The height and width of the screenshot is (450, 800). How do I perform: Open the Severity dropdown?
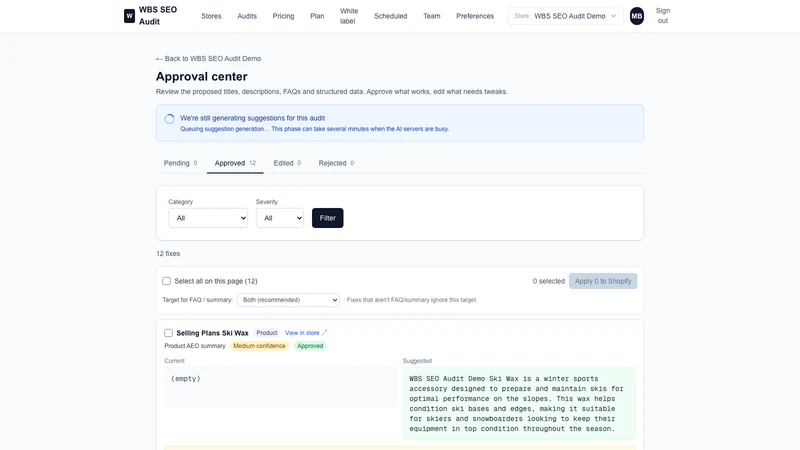(x=280, y=218)
